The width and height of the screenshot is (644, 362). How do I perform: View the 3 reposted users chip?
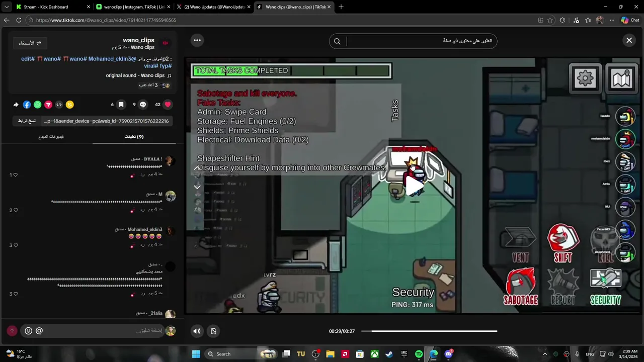click(154, 85)
